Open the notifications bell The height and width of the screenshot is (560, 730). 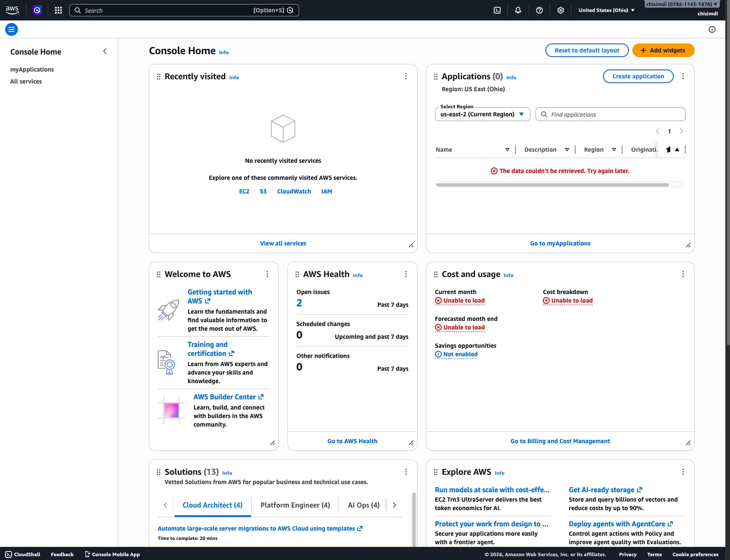coord(518,10)
